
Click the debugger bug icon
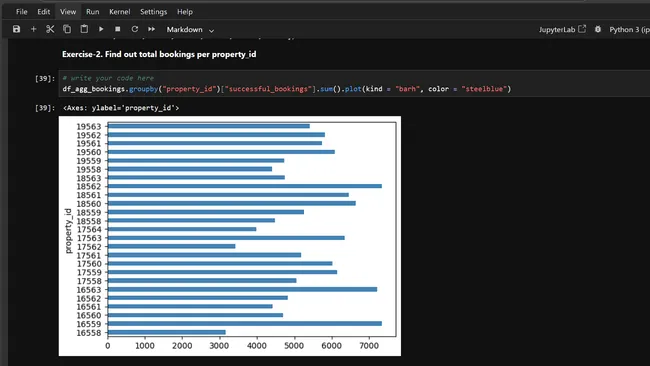[x=598, y=29]
